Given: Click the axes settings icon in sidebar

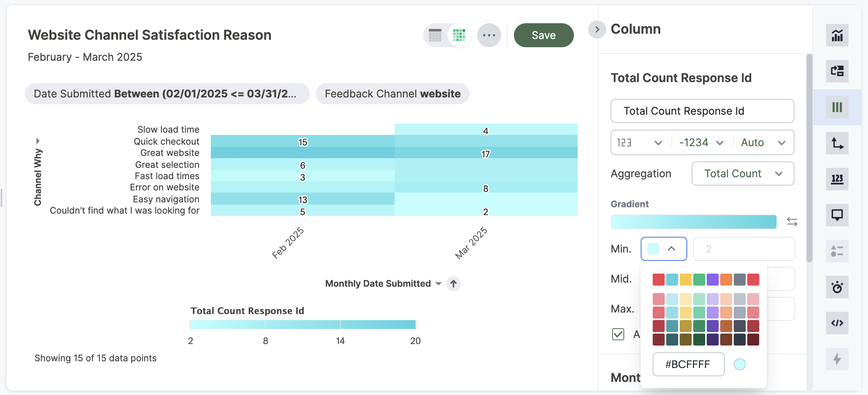Looking at the screenshot, I should coord(837,143).
